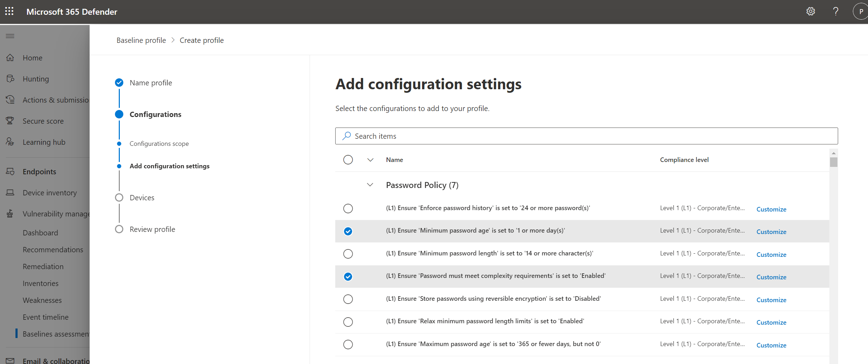Click the Baseline profile breadcrumb link
The height and width of the screenshot is (364, 868).
click(141, 40)
